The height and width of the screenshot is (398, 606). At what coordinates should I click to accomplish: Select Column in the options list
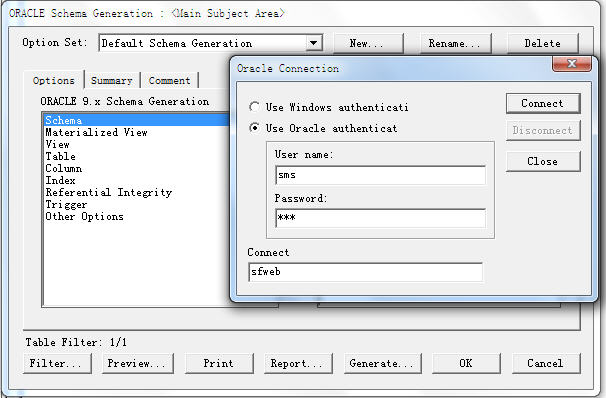pyautogui.click(x=137, y=168)
